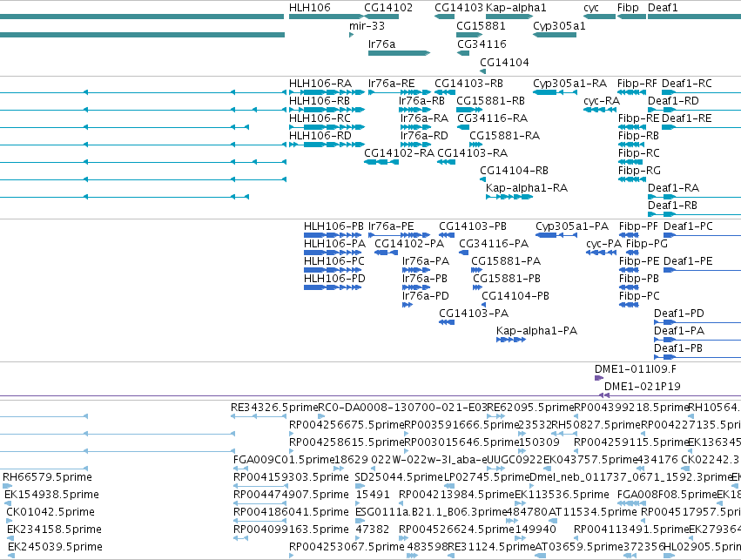Click the RP004159303.5prime EST label
The height and width of the screenshot is (560, 741).
pos(291,477)
